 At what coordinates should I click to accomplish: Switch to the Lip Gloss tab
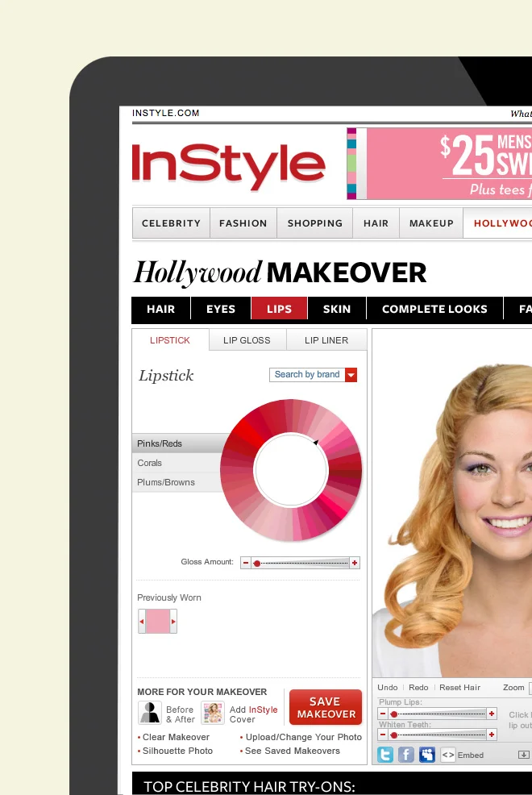[247, 340]
